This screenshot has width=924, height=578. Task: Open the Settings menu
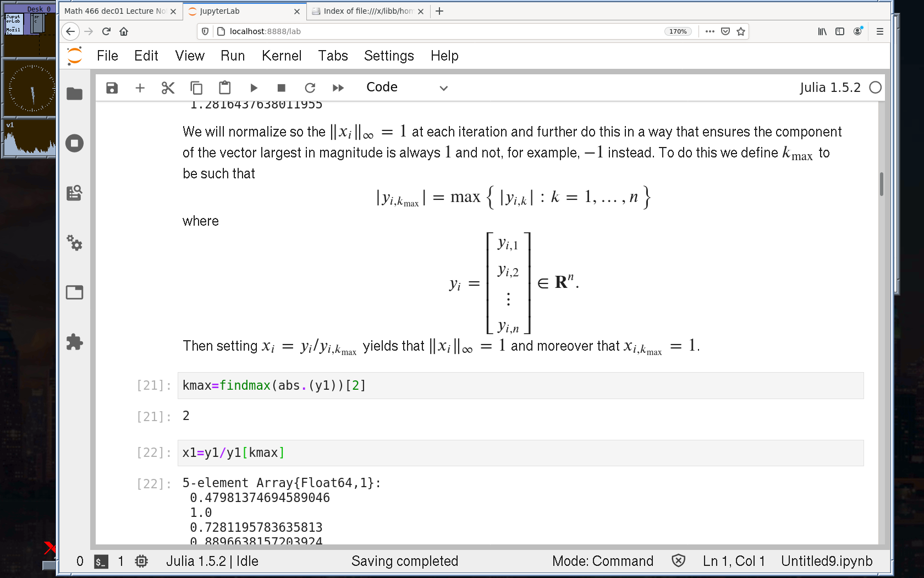[388, 56]
